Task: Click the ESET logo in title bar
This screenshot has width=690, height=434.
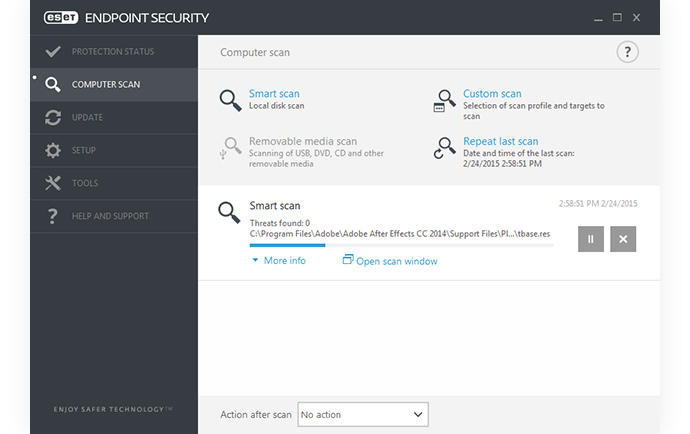Action: (x=61, y=18)
